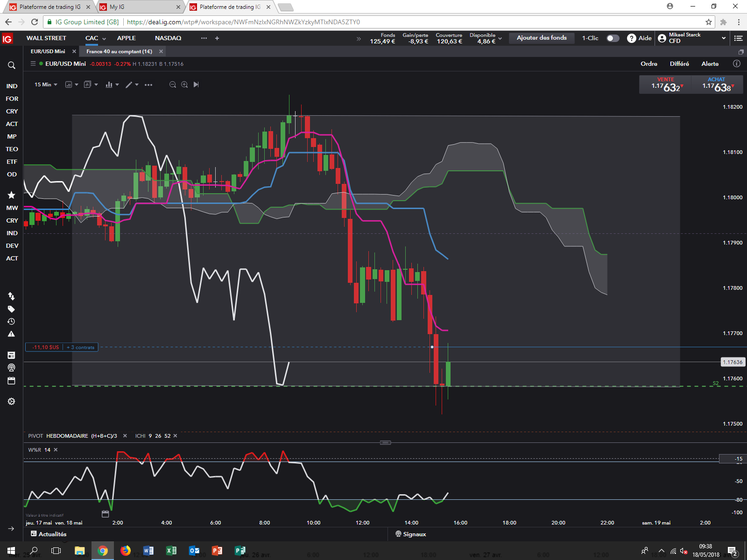Open the economic calendar icon in sidebar
Viewport: 747px width, 560px height.
pos(12,380)
